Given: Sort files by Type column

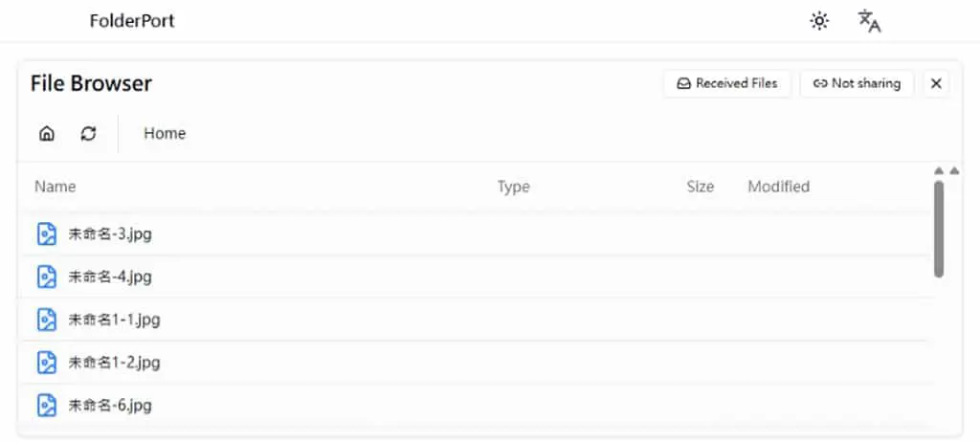Looking at the screenshot, I should tap(513, 187).
